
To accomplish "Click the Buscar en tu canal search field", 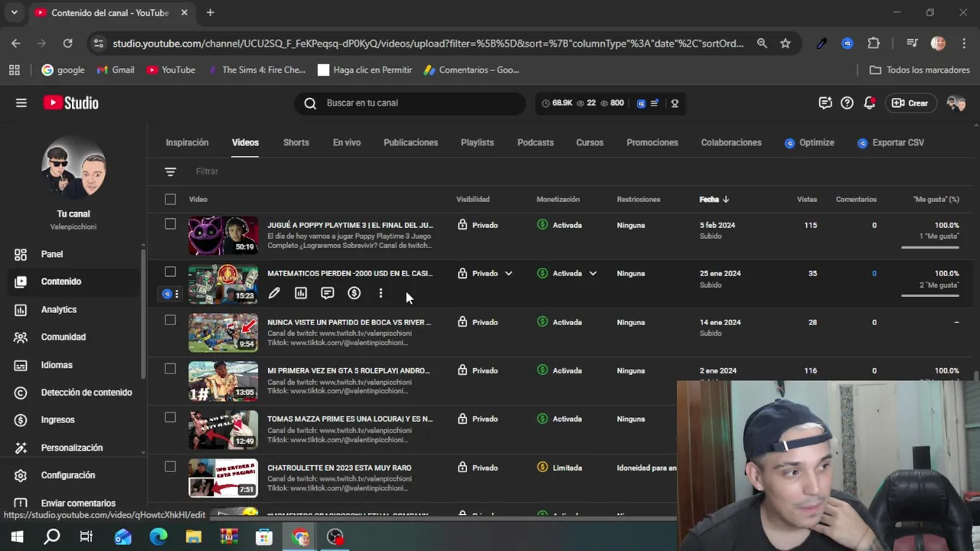I will tap(410, 103).
